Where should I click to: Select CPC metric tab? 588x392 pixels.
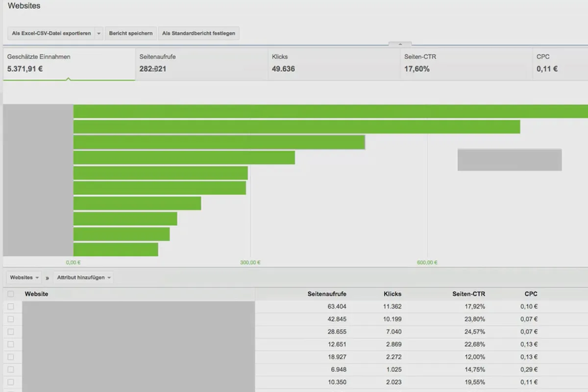(560, 64)
